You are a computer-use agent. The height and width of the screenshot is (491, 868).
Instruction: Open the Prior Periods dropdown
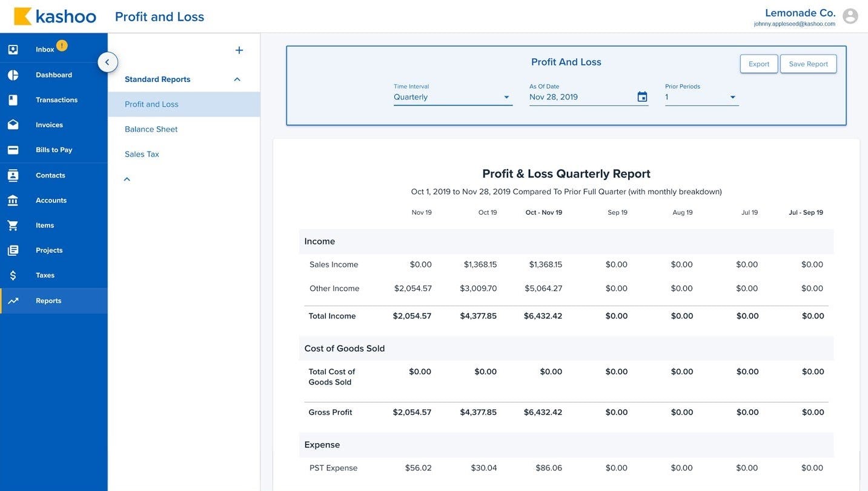tap(701, 97)
